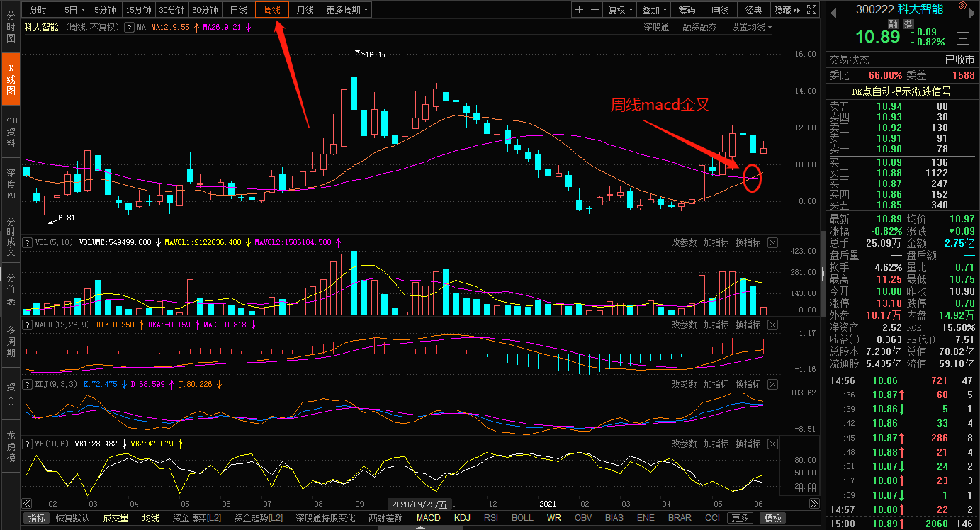This screenshot has width=980, height=530.
Task: Toggle MACD indicator in bottom bar
Action: click(x=429, y=518)
